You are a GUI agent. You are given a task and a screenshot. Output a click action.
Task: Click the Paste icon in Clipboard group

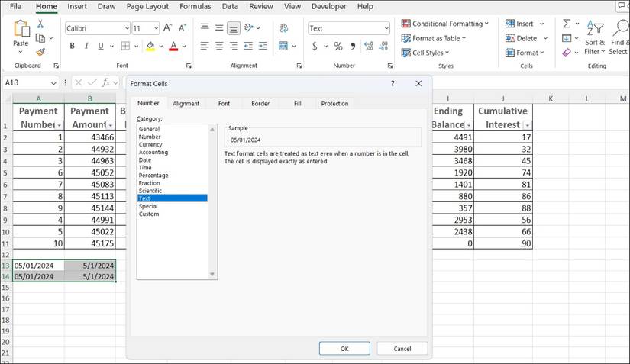point(21,31)
